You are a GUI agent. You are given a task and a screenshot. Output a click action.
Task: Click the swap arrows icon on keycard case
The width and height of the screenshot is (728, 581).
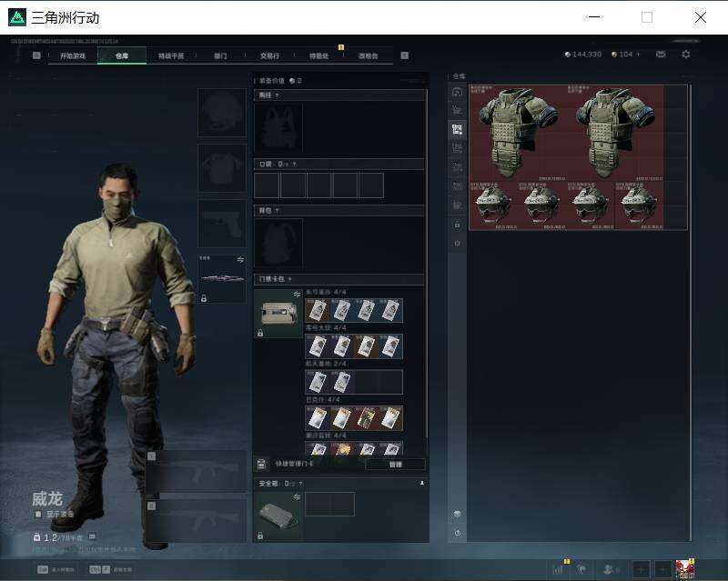[x=297, y=295]
